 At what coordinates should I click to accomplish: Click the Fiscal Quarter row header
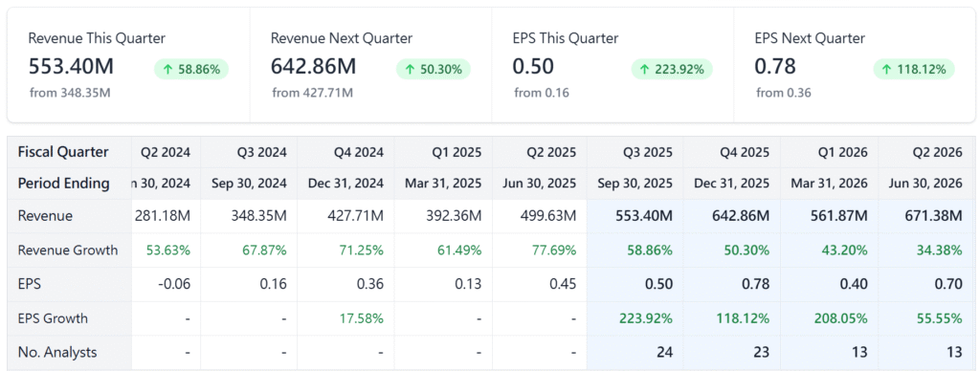[63, 152]
